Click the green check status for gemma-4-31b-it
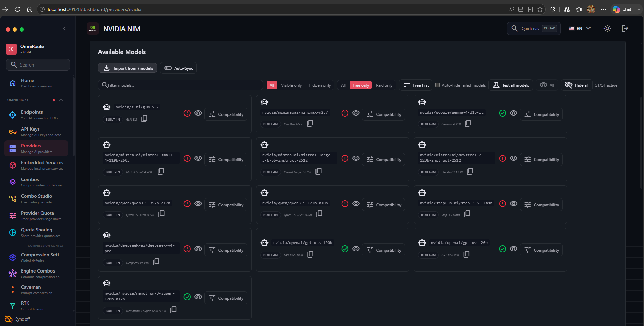Viewport: 644px width, 326px height. pos(503,113)
